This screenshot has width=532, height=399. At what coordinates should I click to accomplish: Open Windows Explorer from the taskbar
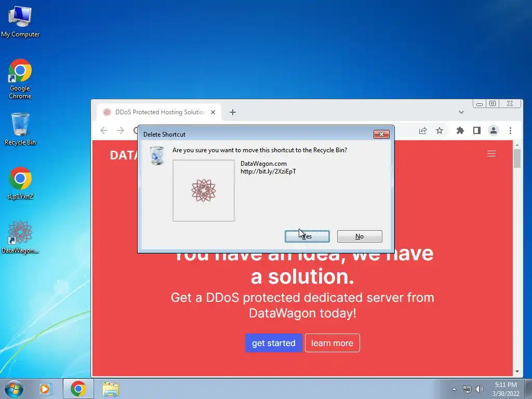(x=111, y=389)
